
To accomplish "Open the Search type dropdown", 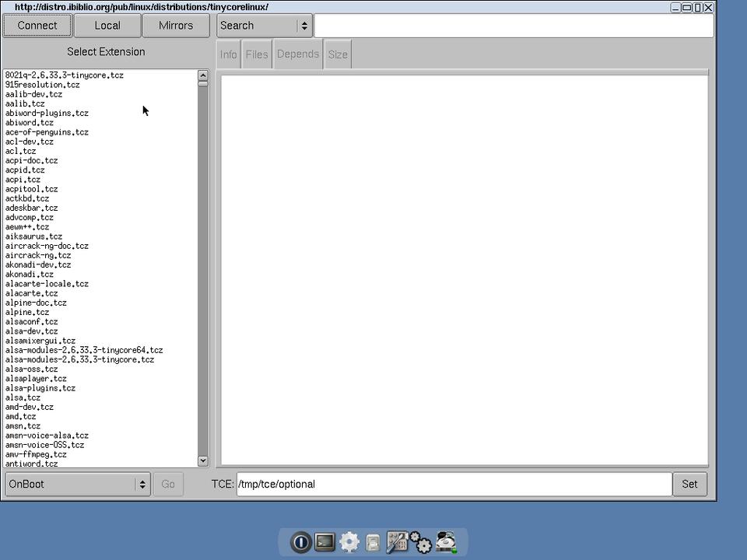I will tap(265, 26).
